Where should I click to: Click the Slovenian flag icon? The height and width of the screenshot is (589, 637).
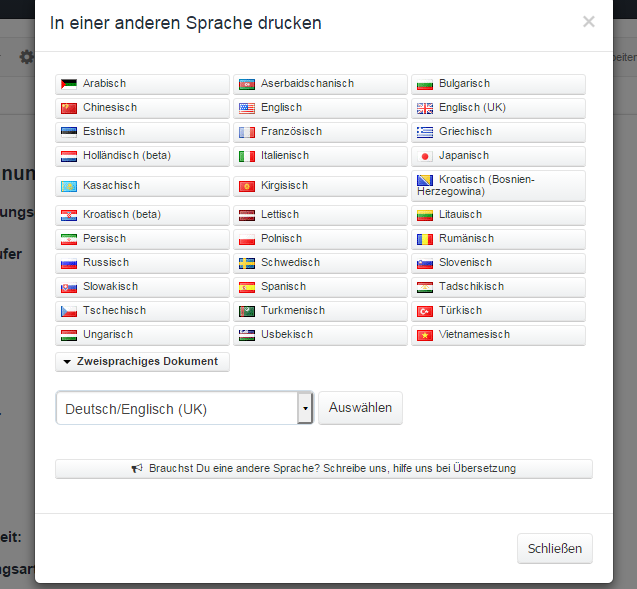click(x=425, y=263)
